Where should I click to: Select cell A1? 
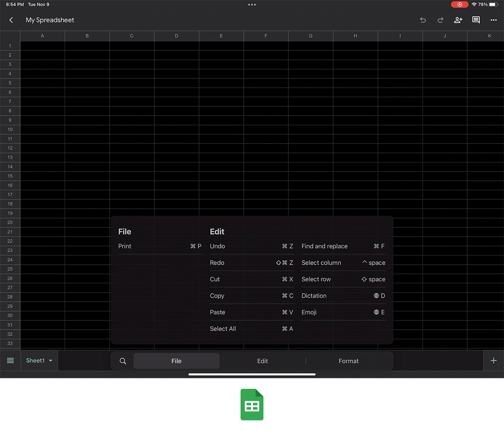(42, 45)
